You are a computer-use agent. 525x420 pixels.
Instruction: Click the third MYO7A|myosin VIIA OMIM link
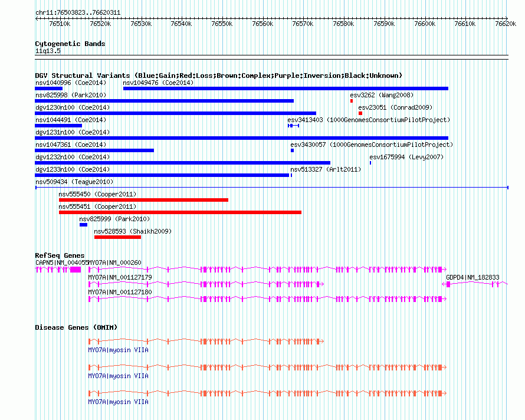click(118, 402)
